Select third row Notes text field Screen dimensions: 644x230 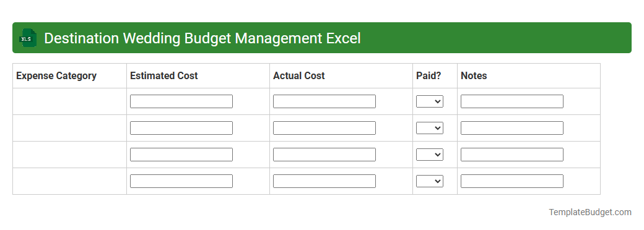511,155
